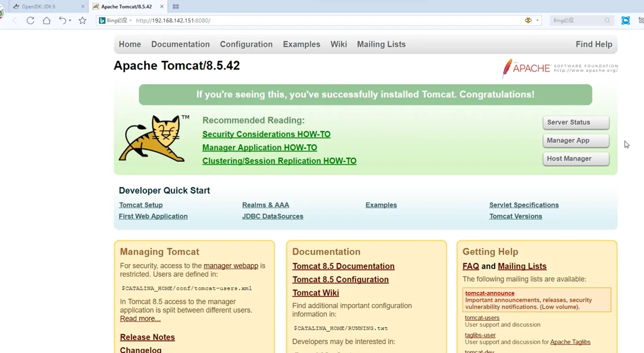Open Mailing Lists link under Getting Help
The image size is (644, 353).
[522, 266]
